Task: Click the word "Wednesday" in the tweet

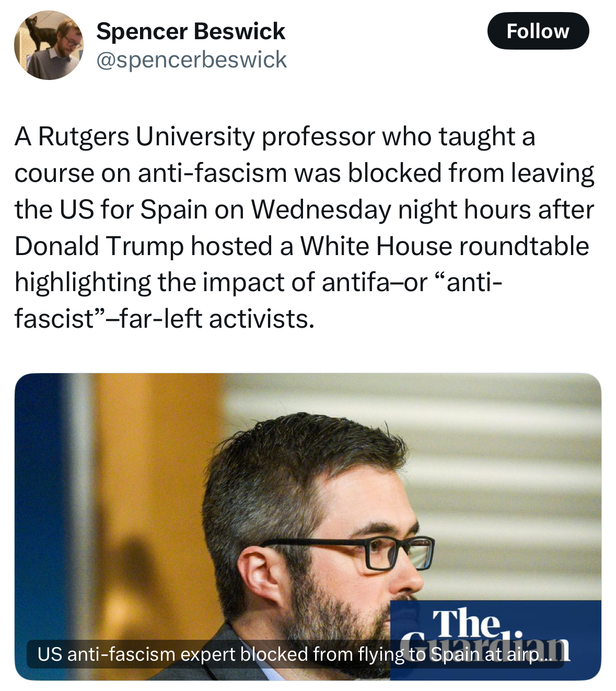Action: [321, 210]
